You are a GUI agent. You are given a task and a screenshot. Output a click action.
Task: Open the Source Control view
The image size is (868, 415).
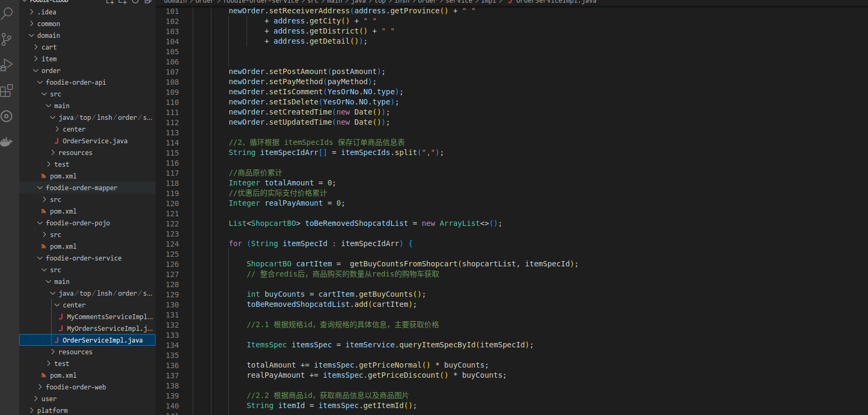click(6, 39)
